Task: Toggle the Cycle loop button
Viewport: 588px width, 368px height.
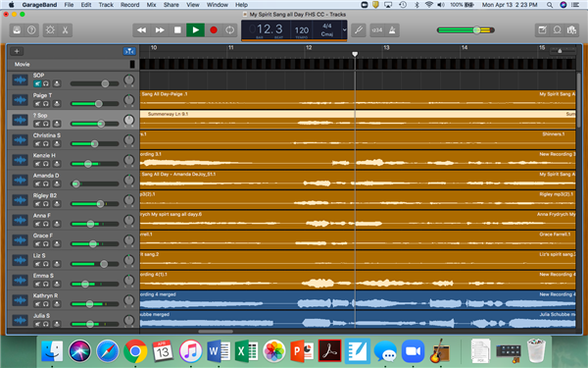Action: pyautogui.click(x=230, y=30)
